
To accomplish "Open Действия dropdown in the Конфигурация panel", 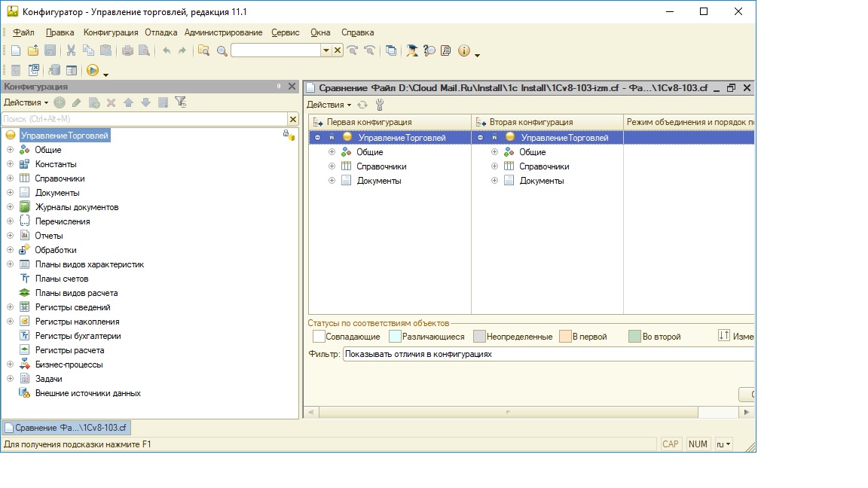I will pos(26,102).
